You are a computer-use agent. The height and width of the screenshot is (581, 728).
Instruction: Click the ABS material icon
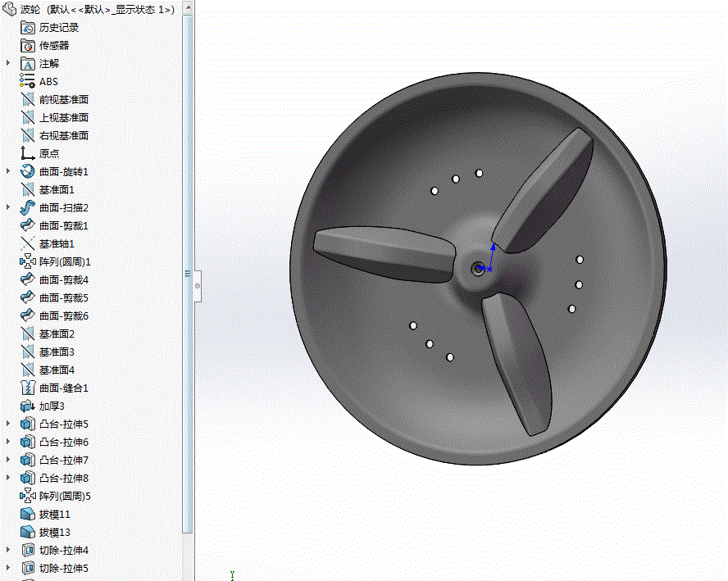click(28, 81)
